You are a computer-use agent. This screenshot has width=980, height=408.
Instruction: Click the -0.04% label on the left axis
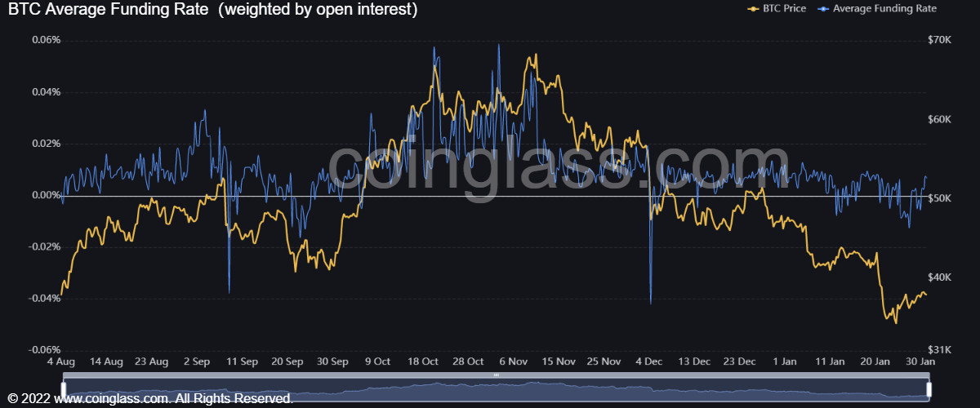pos(44,299)
